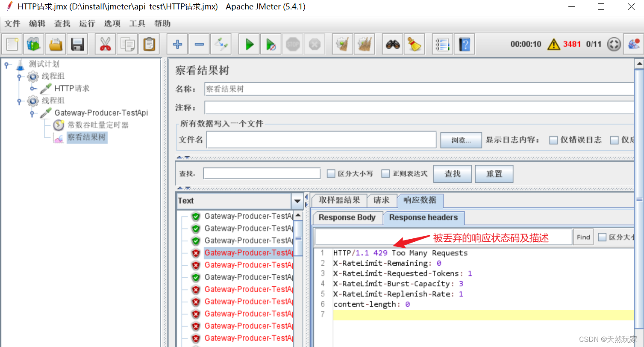The width and height of the screenshot is (644, 347).
Task: Click the 浏览... browse button
Action: 461,140
